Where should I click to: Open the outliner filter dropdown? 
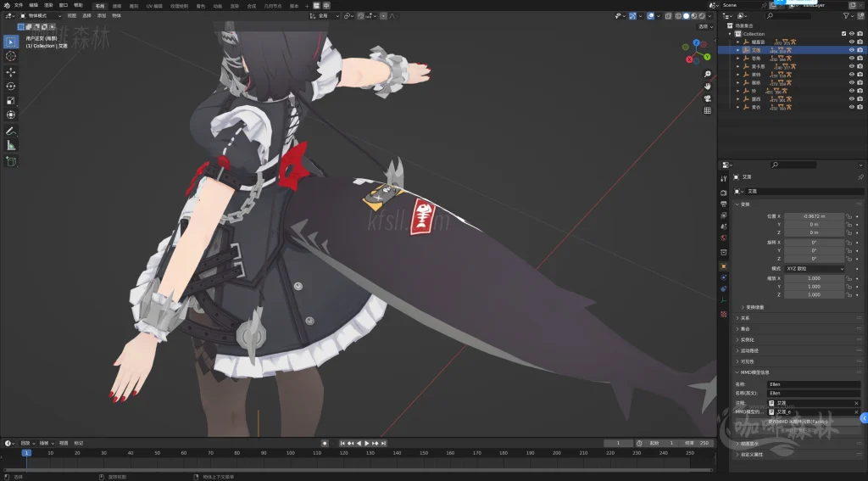point(848,16)
